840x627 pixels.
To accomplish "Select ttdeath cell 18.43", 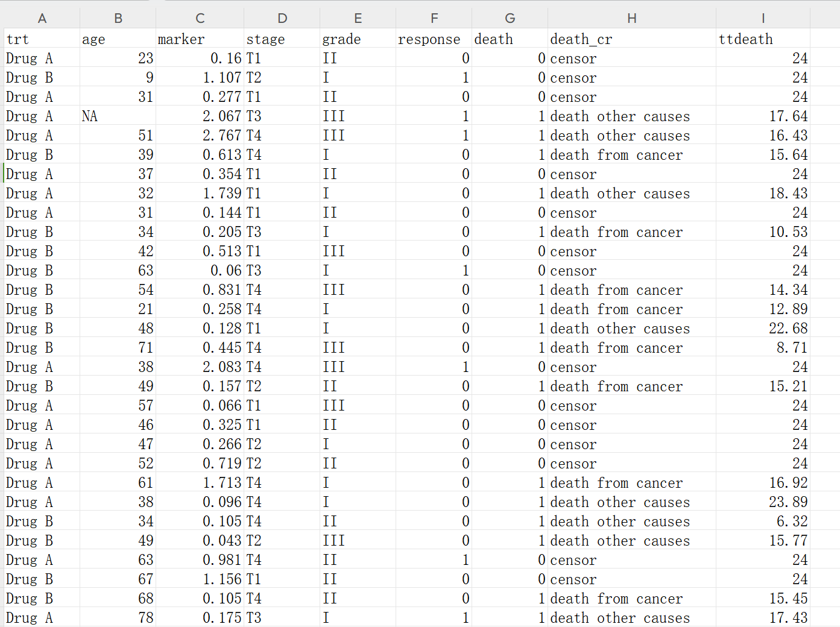I will 763,193.
